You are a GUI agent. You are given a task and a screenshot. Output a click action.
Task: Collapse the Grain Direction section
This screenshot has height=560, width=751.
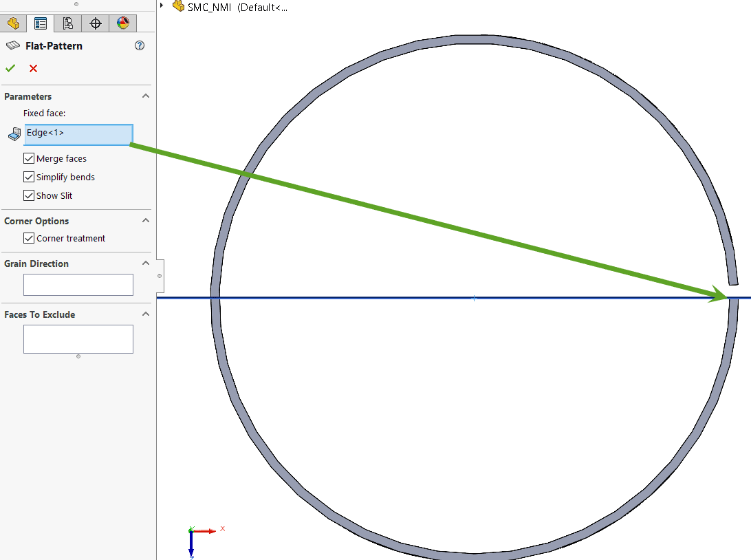[146, 263]
